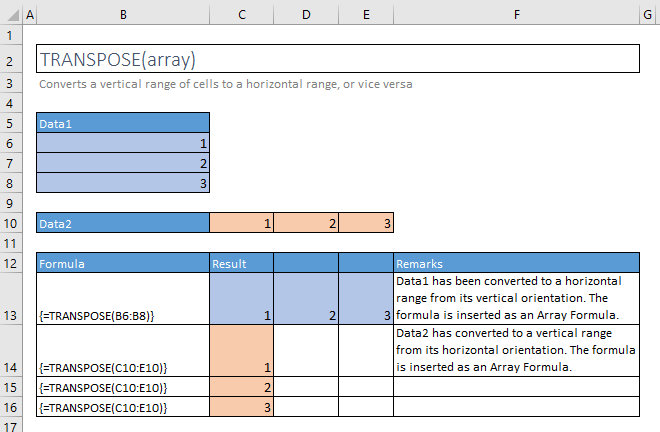Select Data1 cell containing 3
The width and height of the screenshot is (660, 432).
(x=123, y=183)
